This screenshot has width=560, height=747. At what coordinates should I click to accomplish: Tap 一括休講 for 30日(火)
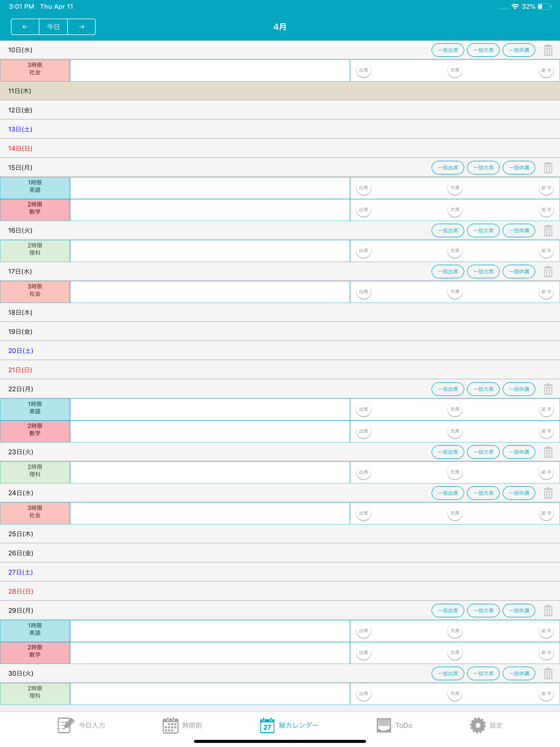pos(519,674)
